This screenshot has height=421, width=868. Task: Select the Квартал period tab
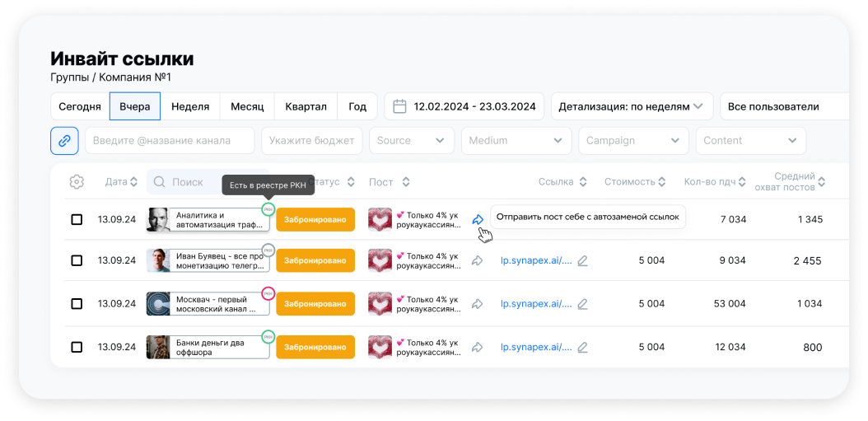306,106
